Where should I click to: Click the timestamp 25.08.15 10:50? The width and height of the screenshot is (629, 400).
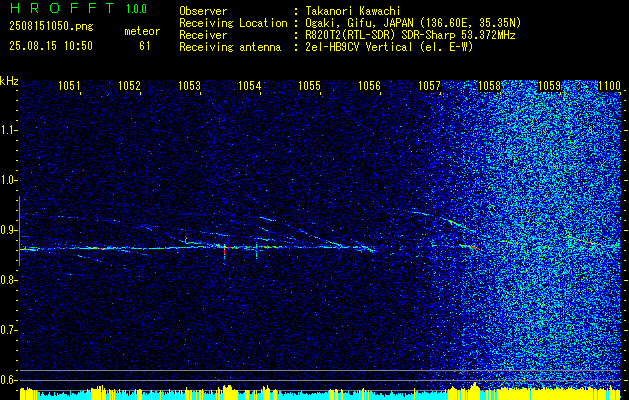(x=51, y=46)
